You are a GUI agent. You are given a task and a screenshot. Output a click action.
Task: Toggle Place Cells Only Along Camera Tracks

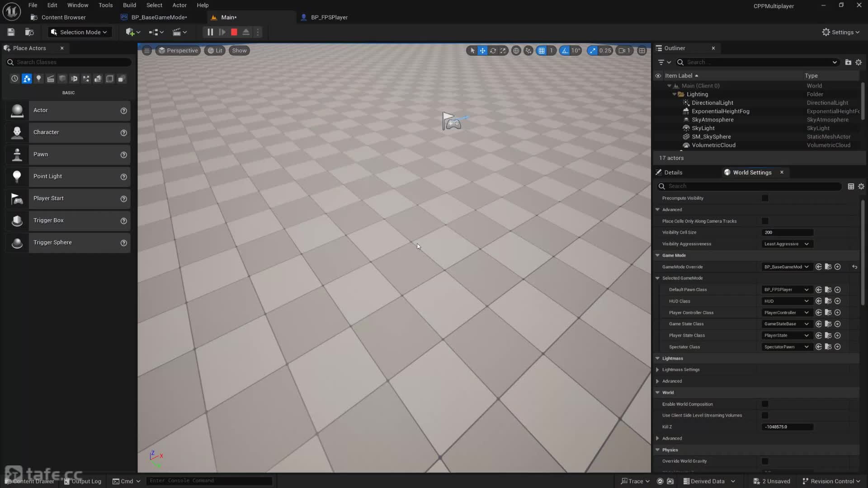tap(765, 221)
